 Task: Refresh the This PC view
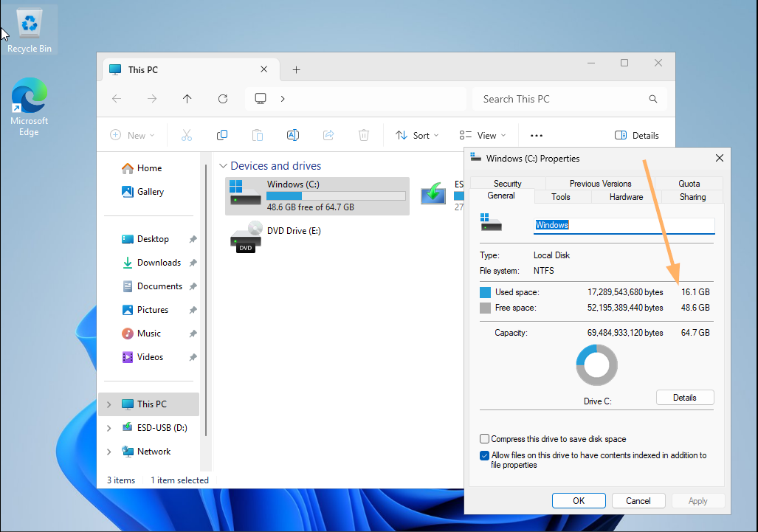(222, 99)
